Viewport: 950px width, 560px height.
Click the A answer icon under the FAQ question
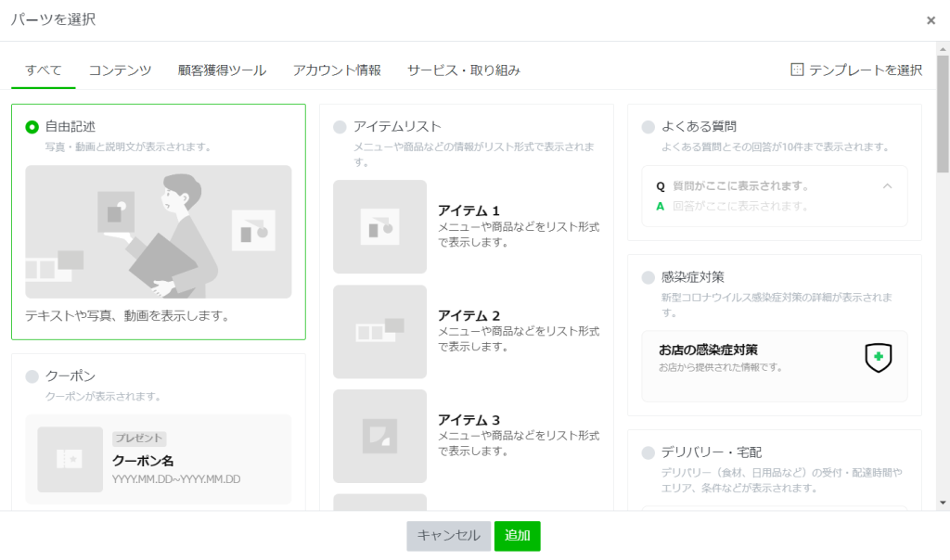[659, 204]
